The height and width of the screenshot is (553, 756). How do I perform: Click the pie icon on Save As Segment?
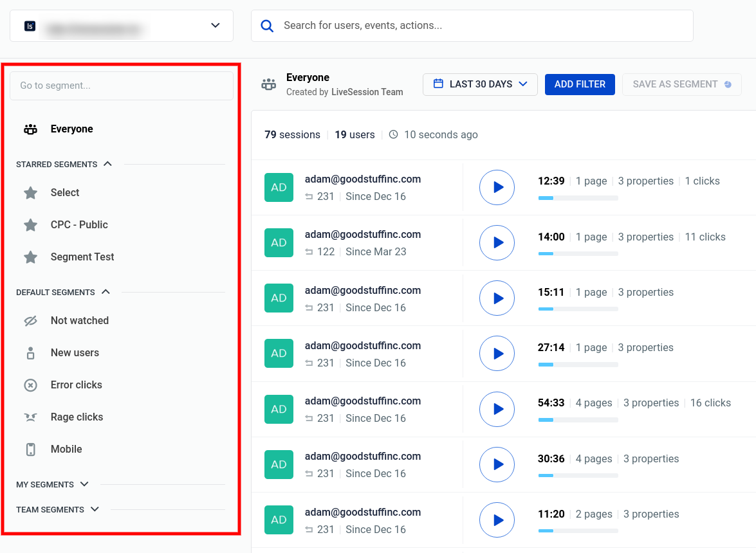[x=728, y=84]
